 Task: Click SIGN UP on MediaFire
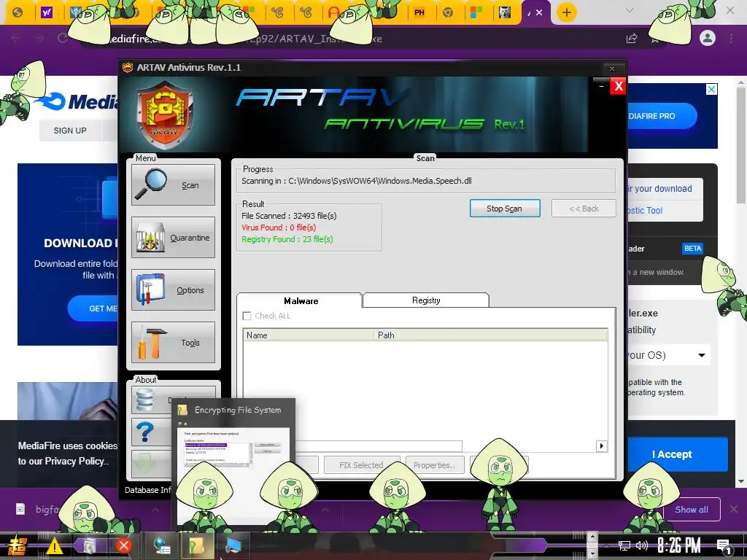[x=70, y=131]
